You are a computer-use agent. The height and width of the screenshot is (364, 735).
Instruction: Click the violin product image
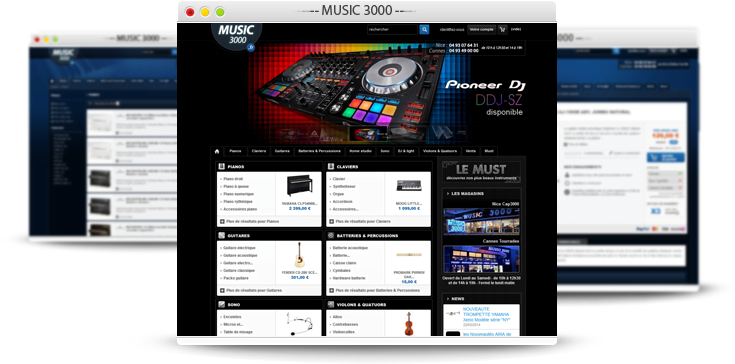tap(409, 323)
